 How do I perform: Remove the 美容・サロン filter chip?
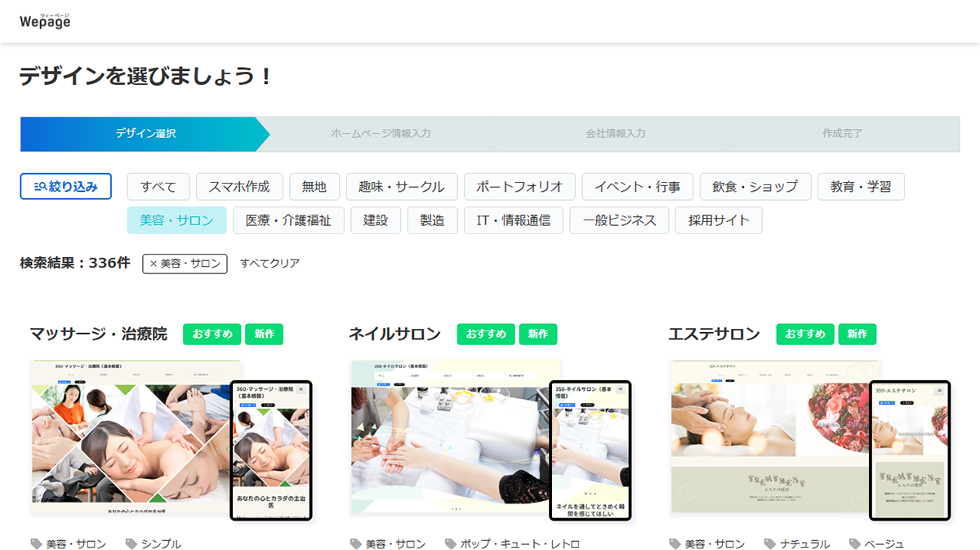(x=185, y=264)
